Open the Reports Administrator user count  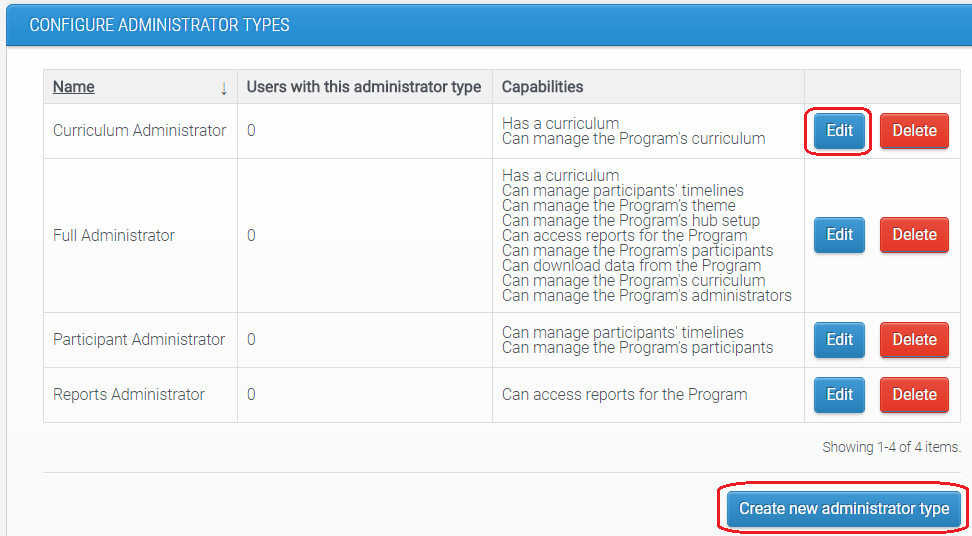[x=251, y=395]
